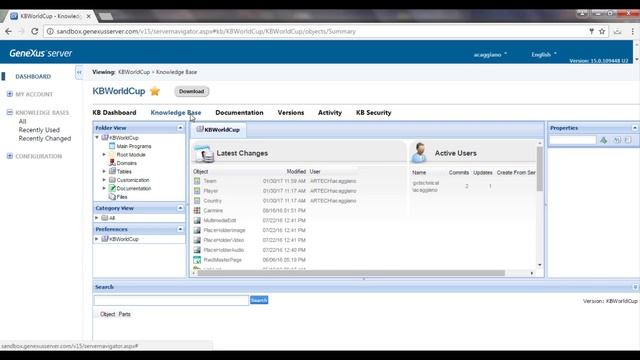Image resolution: width=640 pixels, height=360 pixels.
Task: Switch to the Knowledge Base tab
Action: point(176,113)
